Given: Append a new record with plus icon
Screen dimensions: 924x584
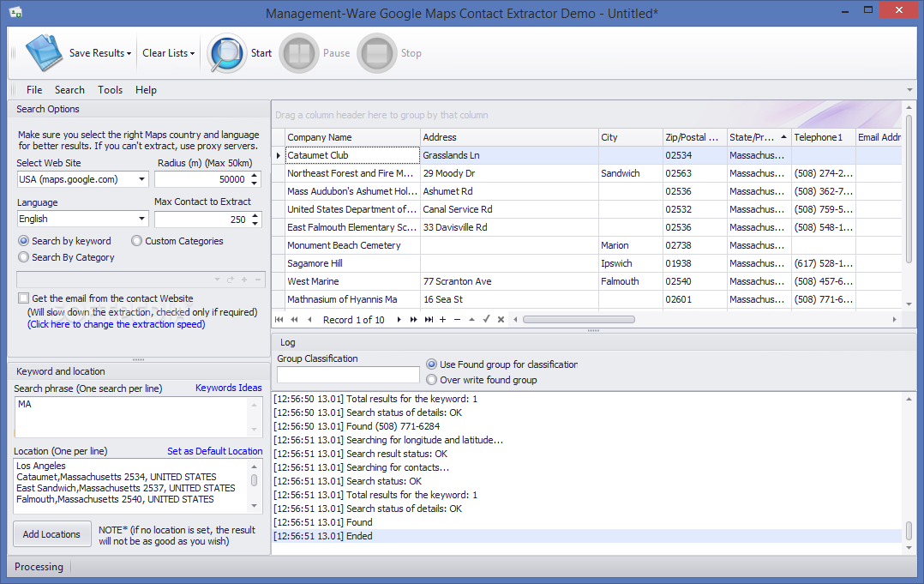Looking at the screenshot, I should pyautogui.click(x=442, y=319).
